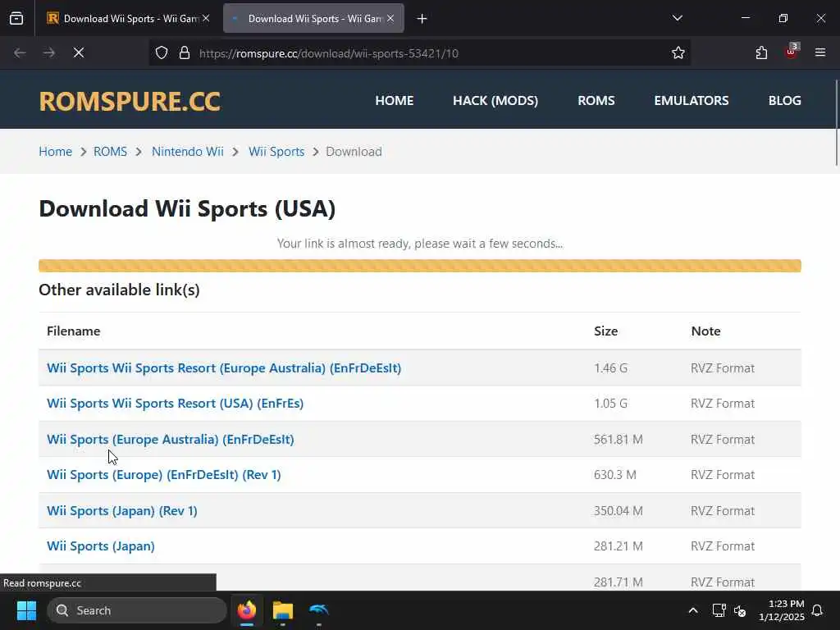Open Dolphin emulator from taskbar
840x630 pixels.
[x=319, y=610]
